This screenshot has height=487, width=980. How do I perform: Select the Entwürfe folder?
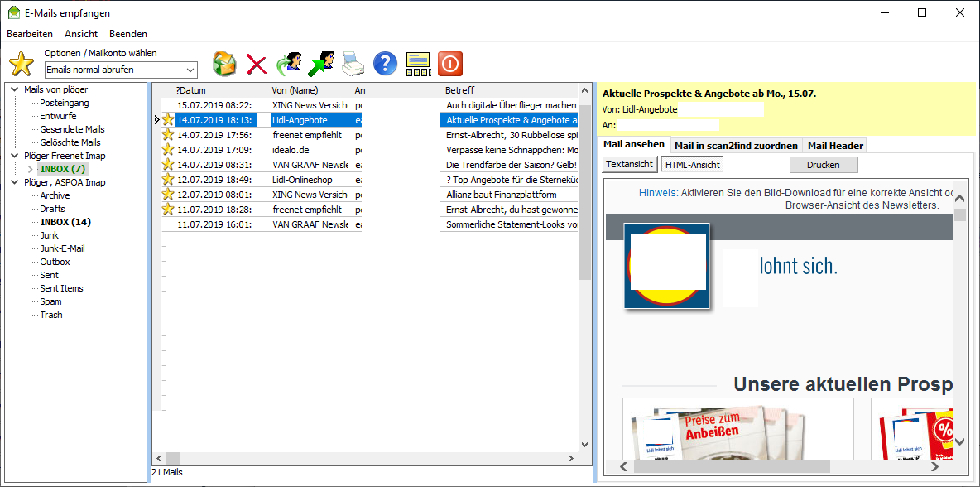click(x=58, y=116)
